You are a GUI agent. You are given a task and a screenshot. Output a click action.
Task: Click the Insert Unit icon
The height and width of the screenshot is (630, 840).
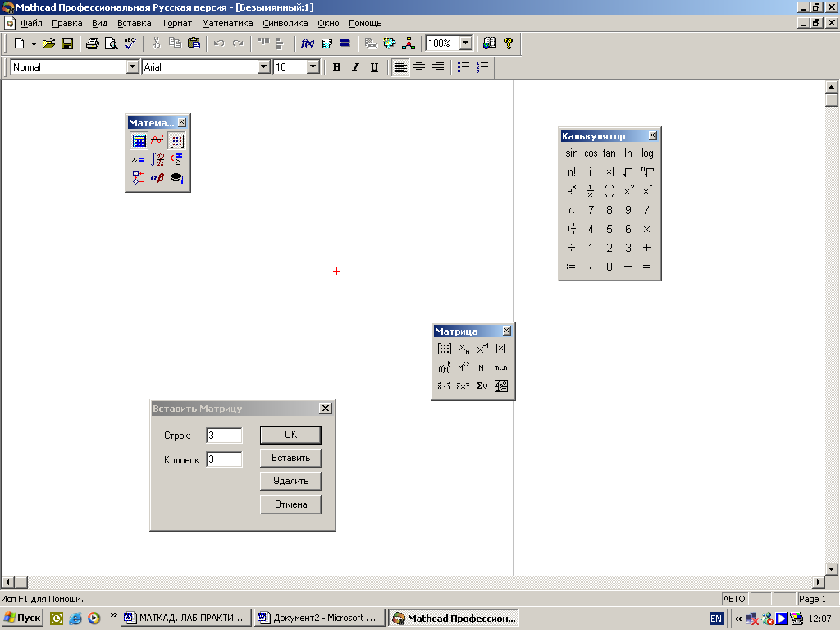pyautogui.click(x=326, y=43)
